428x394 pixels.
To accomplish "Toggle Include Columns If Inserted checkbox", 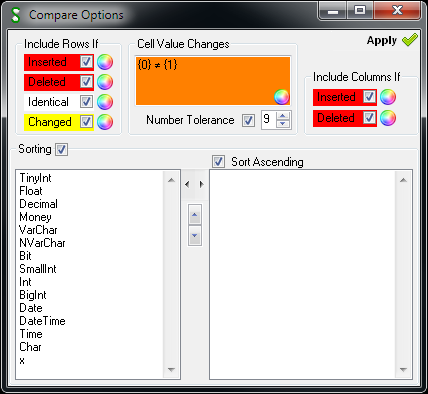I will [369, 97].
